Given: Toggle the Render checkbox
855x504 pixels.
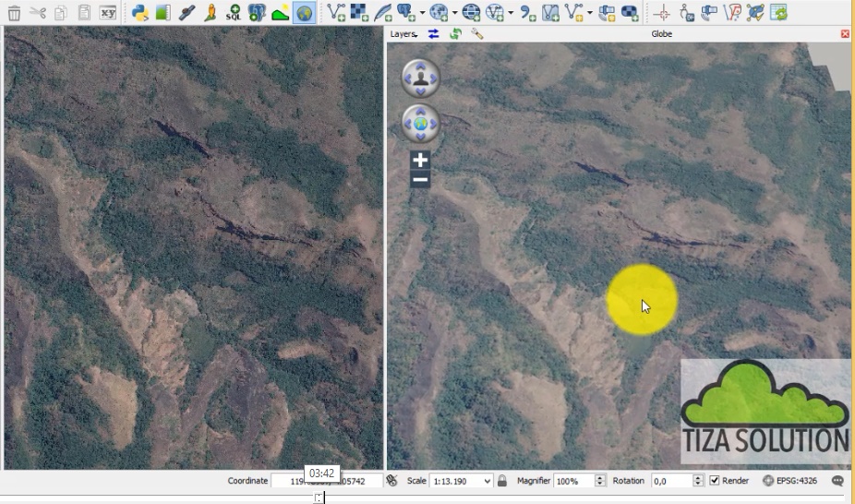Looking at the screenshot, I should click(715, 481).
